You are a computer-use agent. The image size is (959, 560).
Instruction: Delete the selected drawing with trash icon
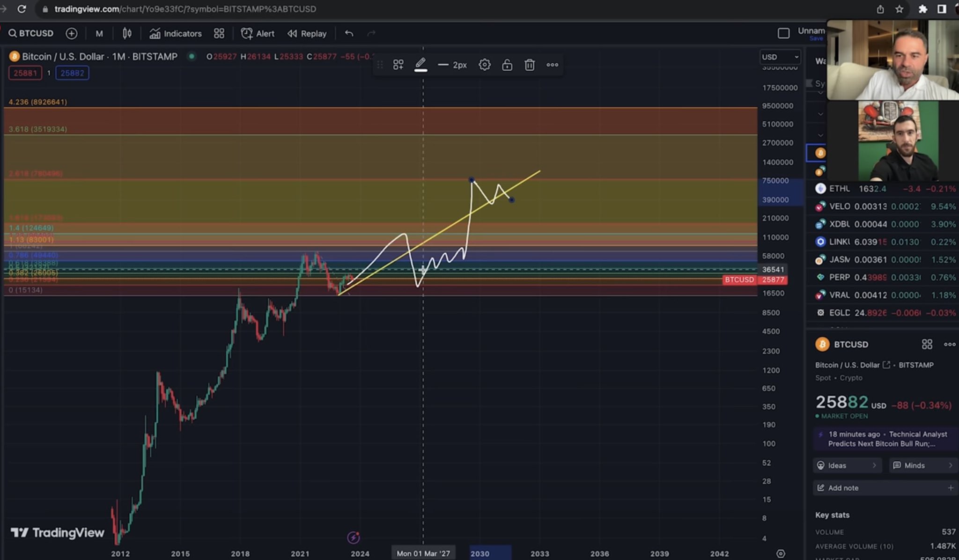coord(530,65)
